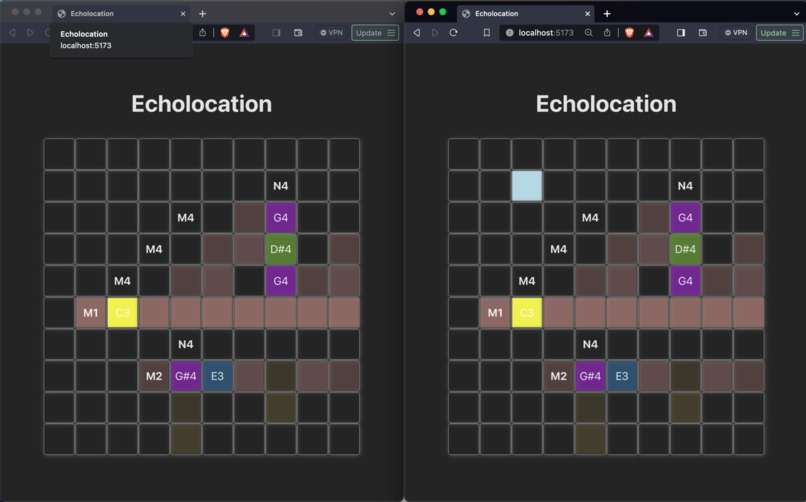The height and width of the screenshot is (502, 806).
Task: Click the M1 cell in left grid
Action: click(90, 312)
